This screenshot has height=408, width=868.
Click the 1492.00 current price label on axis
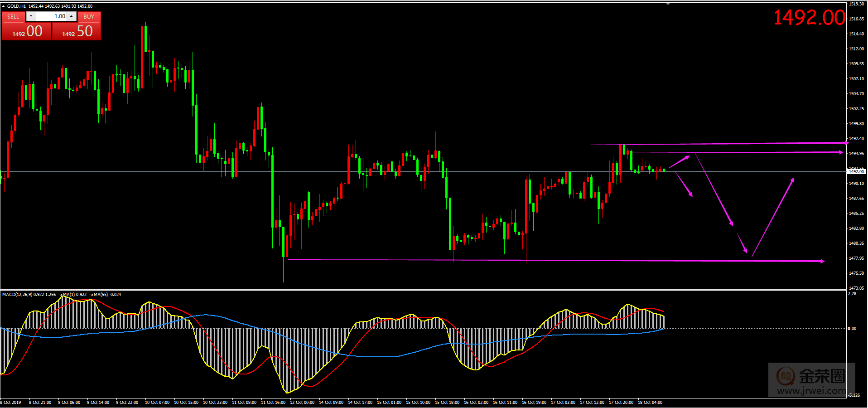point(856,172)
